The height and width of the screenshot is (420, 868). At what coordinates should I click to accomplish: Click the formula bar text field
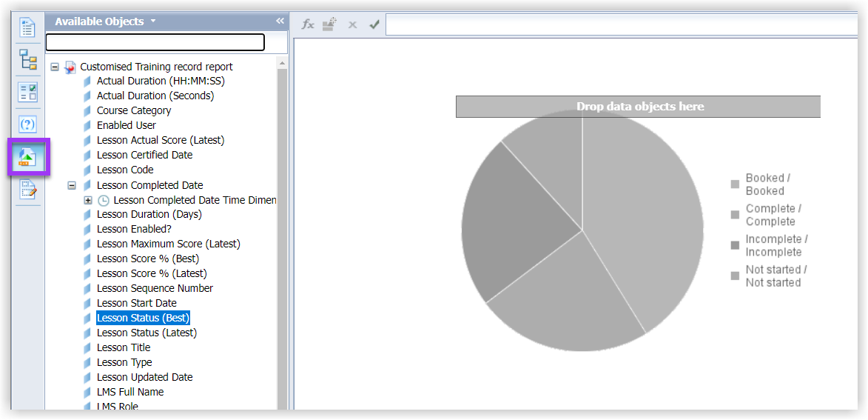622,25
